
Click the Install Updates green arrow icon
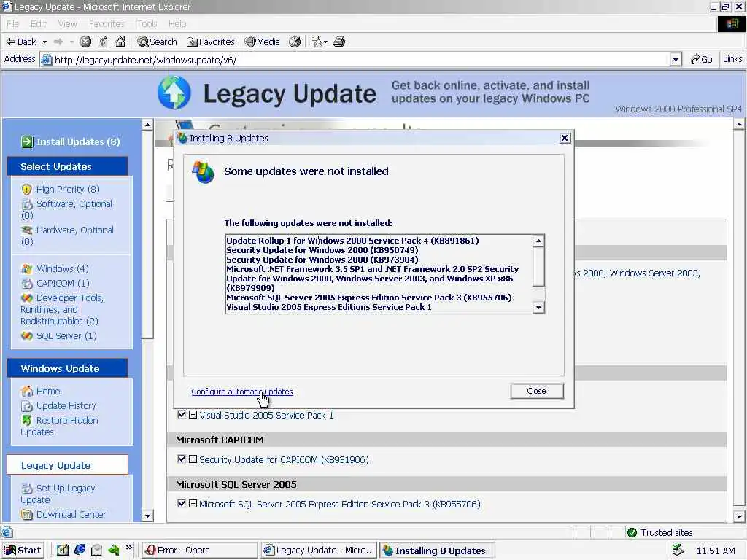click(27, 141)
